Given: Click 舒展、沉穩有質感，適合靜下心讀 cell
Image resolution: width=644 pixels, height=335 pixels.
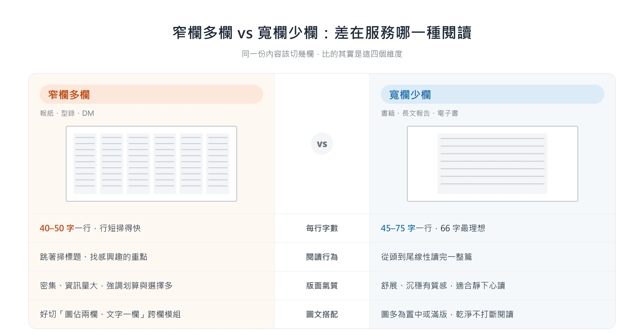Looking at the screenshot, I should click(492, 286).
